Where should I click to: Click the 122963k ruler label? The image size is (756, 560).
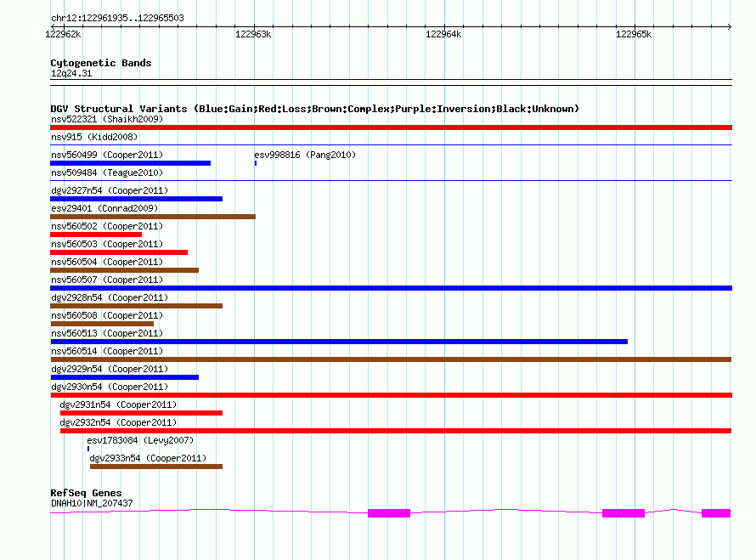click(253, 34)
